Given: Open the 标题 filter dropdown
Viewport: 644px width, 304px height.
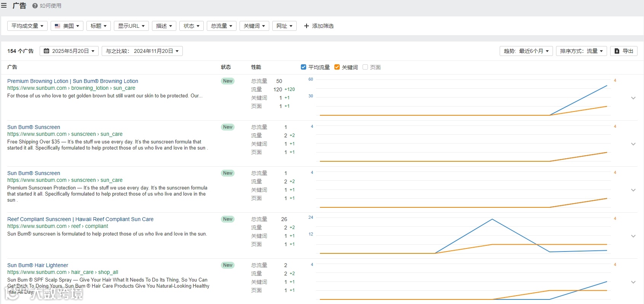Looking at the screenshot, I should click(x=99, y=26).
